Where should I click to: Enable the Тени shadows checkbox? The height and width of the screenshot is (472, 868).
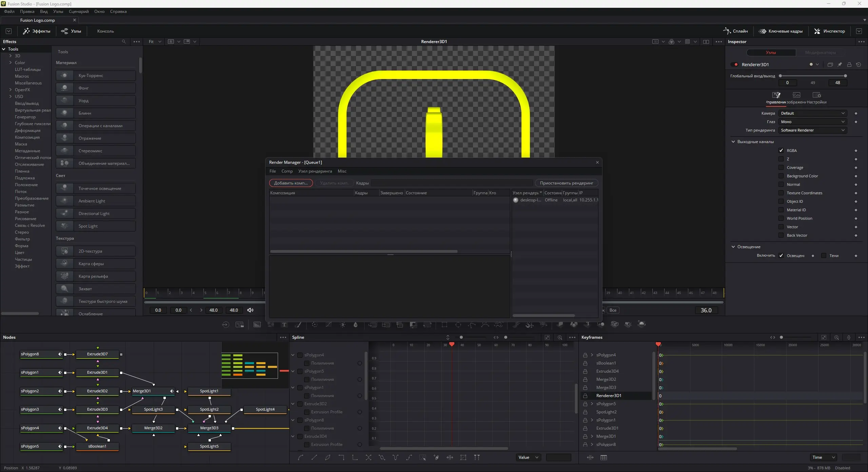[824, 255]
